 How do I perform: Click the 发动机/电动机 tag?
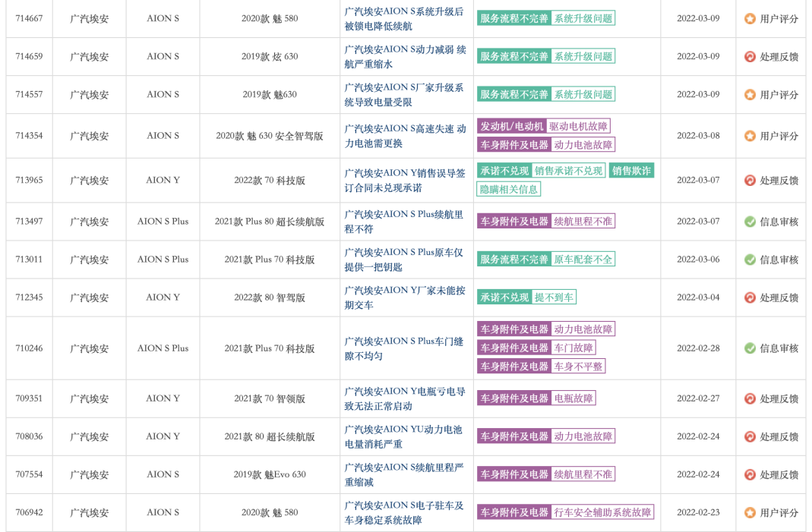click(x=512, y=126)
